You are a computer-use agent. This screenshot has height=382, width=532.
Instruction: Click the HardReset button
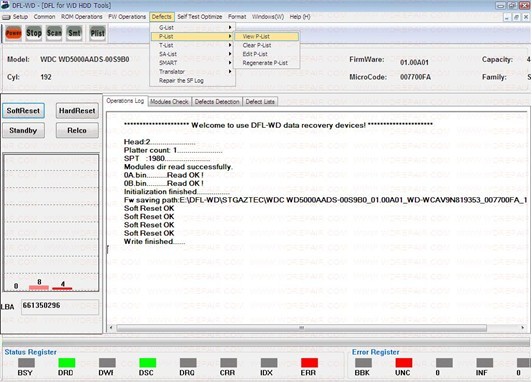pyautogui.click(x=77, y=111)
